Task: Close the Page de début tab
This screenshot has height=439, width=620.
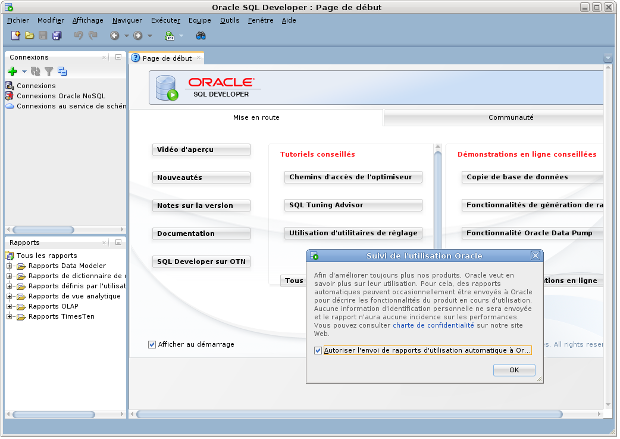Action: pyautogui.click(x=199, y=58)
